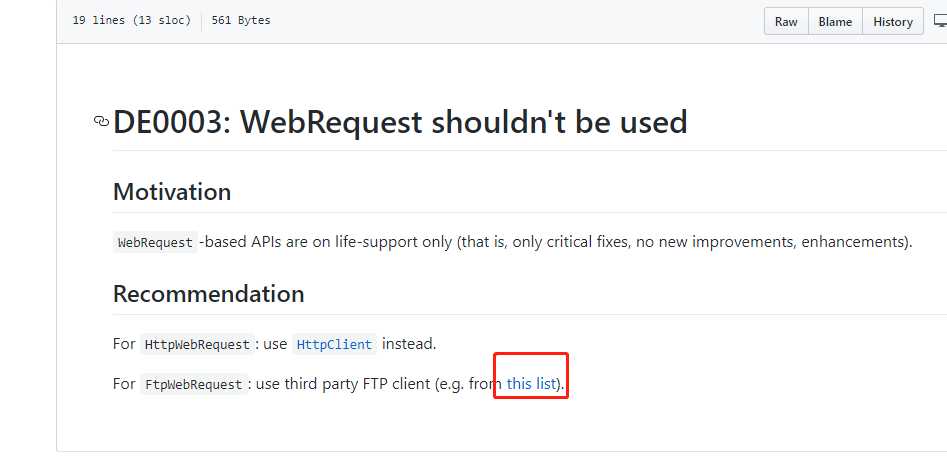View file History
This screenshot has width=947, height=457.
point(893,21)
